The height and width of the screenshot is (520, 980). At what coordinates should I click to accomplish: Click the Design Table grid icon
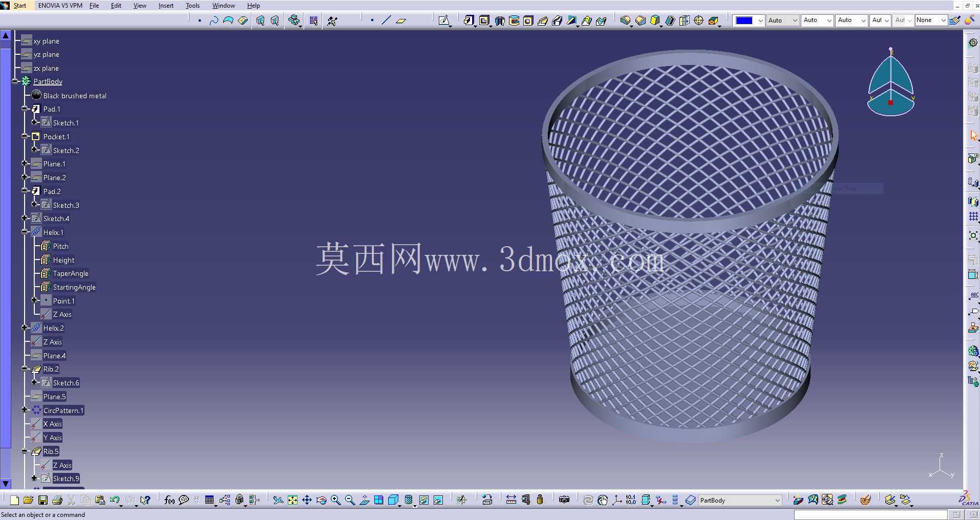209,500
